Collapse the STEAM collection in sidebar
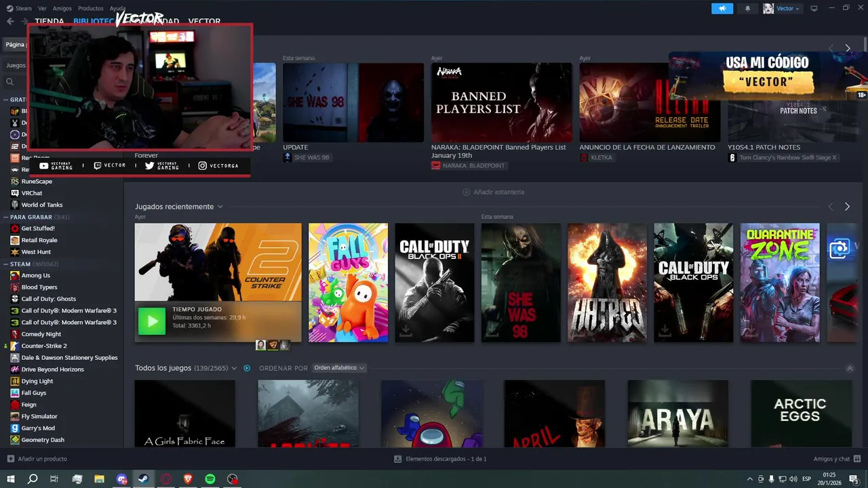868x488 pixels. coord(5,264)
